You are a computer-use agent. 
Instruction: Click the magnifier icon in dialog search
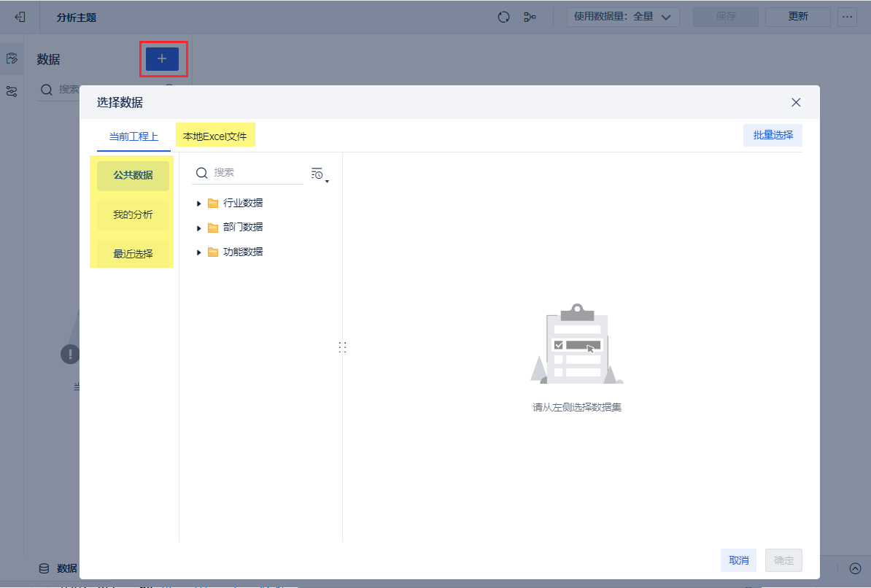[201, 173]
